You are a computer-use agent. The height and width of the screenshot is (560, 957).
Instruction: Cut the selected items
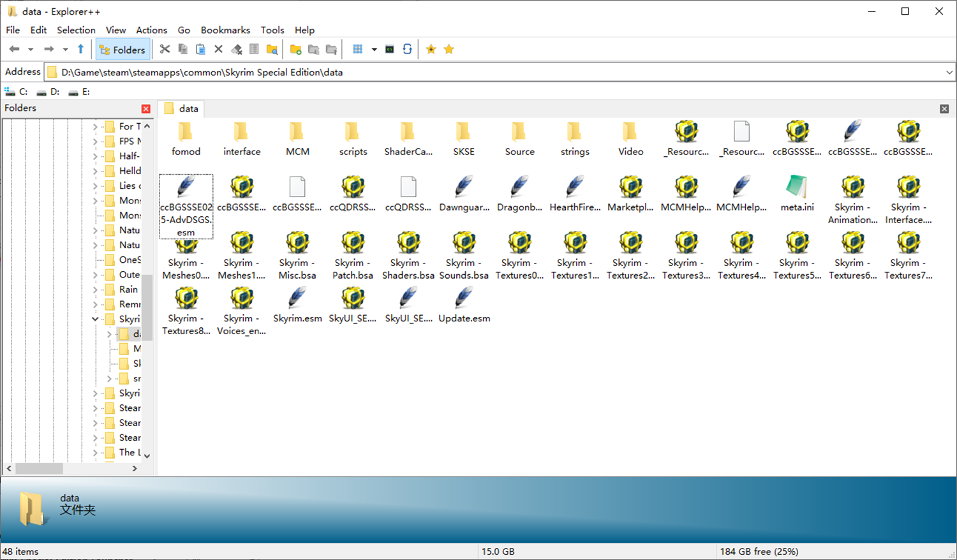tap(165, 49)
